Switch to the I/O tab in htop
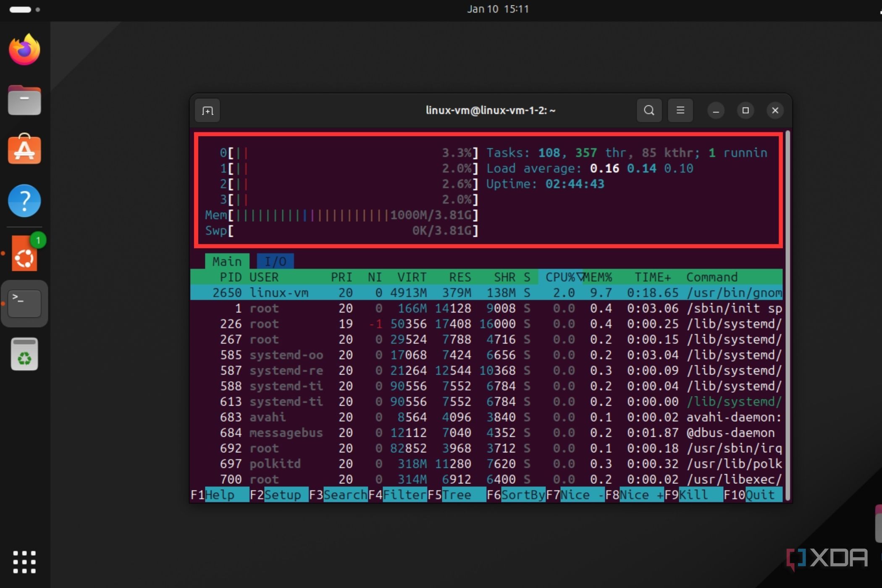The height and width of the screenshot is (588, 882). (x=275, y=261)
